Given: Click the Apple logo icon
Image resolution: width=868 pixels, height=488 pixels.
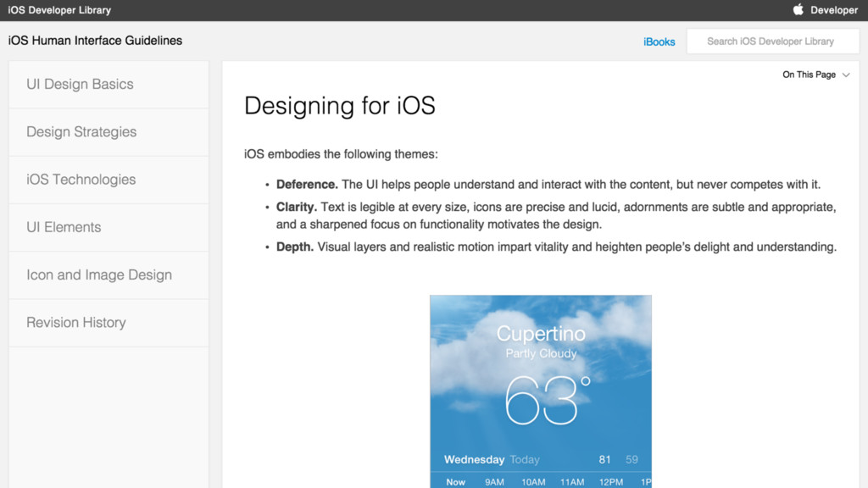Looking at the screenshot, I should pyautogui.click(x=798, y=9).
